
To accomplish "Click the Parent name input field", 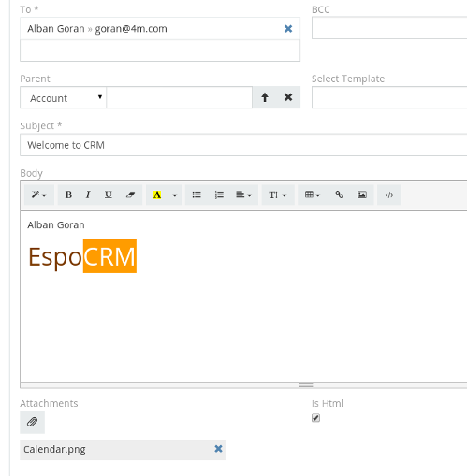I will click(x=179, y=97).
